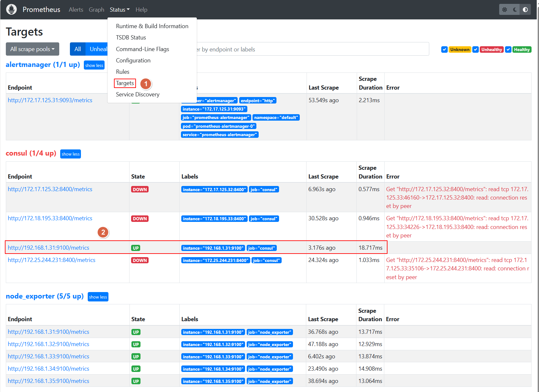Click the Prometheus flame logo
539x392 pixels.
click(x=11, y=9)
